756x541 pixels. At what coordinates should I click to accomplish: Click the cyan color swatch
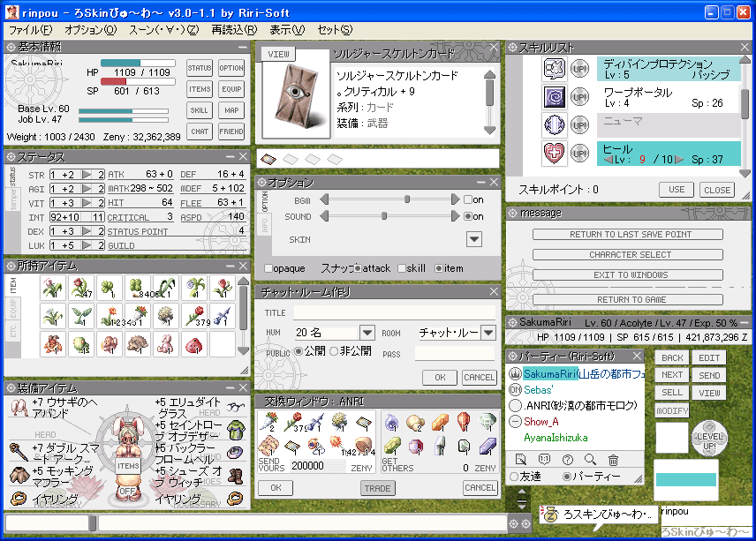click(685, 480)
